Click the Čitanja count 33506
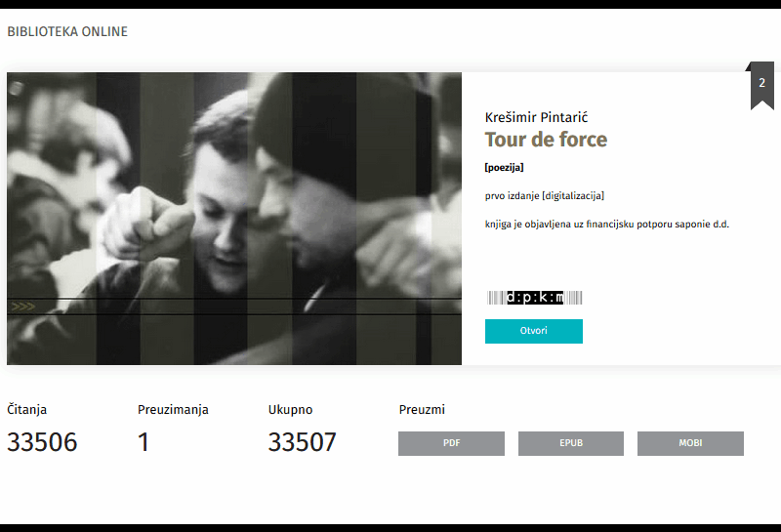781x532 pixels. pyautogui.click(x=42, y=442)
